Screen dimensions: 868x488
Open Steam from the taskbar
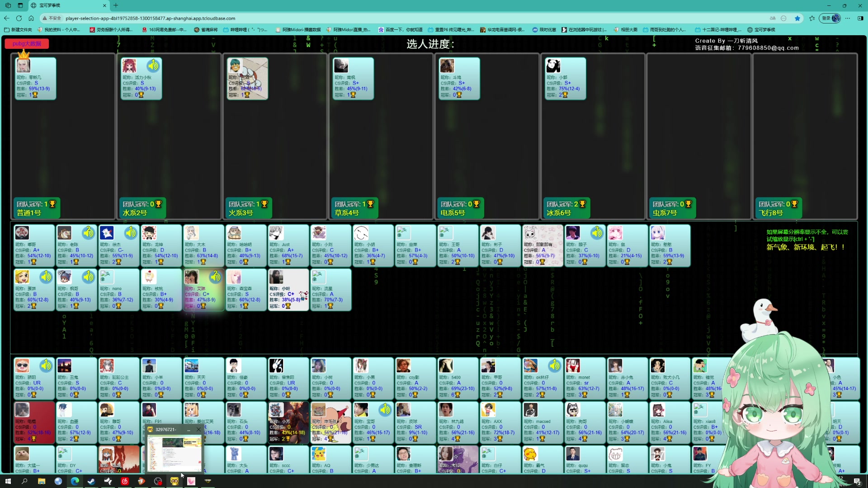tap(91, 481)
